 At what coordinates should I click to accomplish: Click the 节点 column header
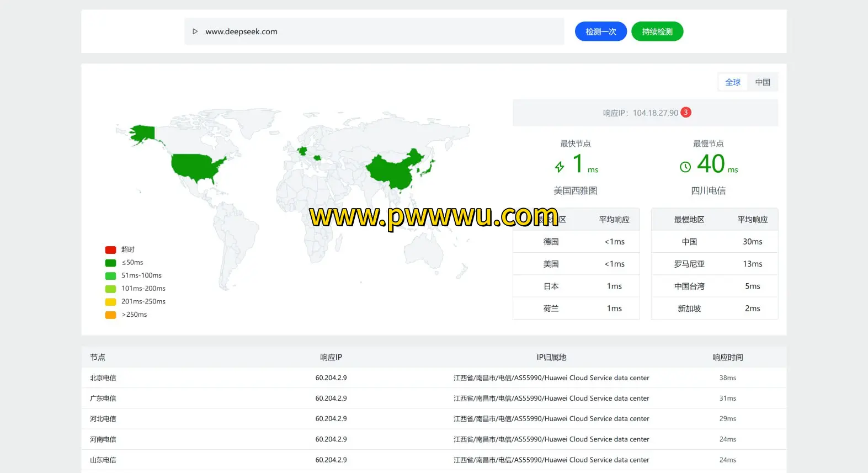click(98, 358)
